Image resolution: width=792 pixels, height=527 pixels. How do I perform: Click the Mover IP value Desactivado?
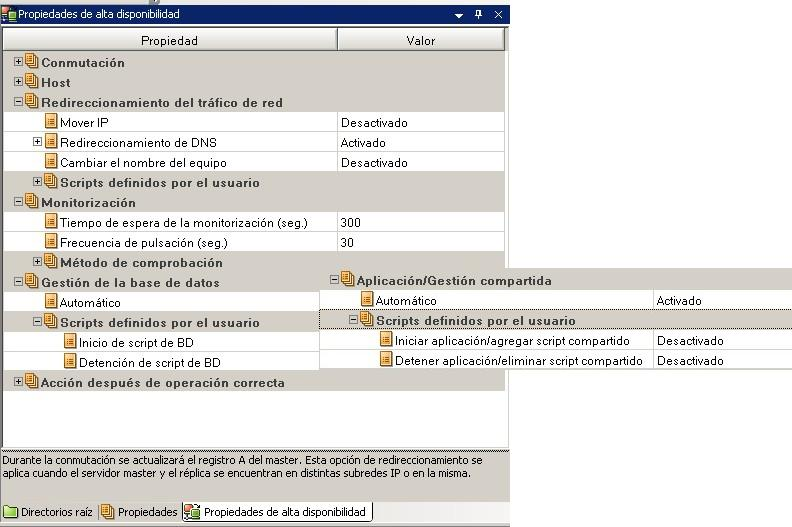click(x=374, y=123)
